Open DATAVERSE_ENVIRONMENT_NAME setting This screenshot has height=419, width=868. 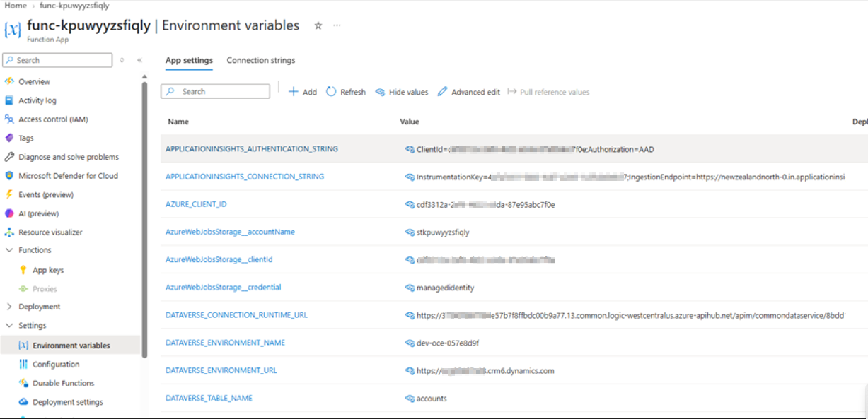pos(225,343)
